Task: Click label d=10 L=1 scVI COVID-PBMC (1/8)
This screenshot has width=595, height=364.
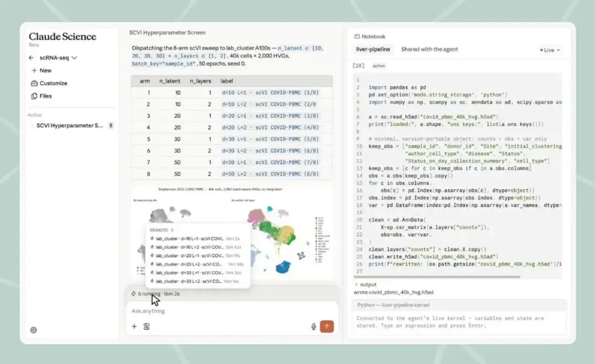Action: point(270,93)
